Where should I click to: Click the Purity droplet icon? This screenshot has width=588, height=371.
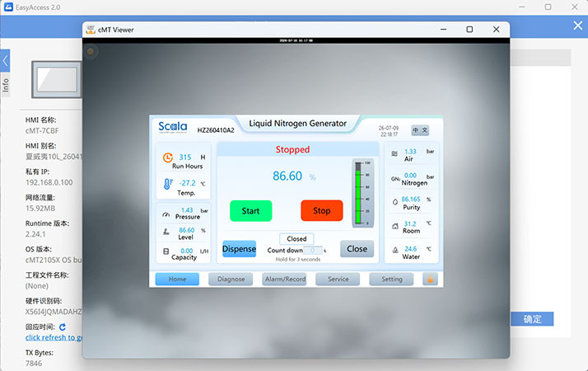click(x=394, y=202)
